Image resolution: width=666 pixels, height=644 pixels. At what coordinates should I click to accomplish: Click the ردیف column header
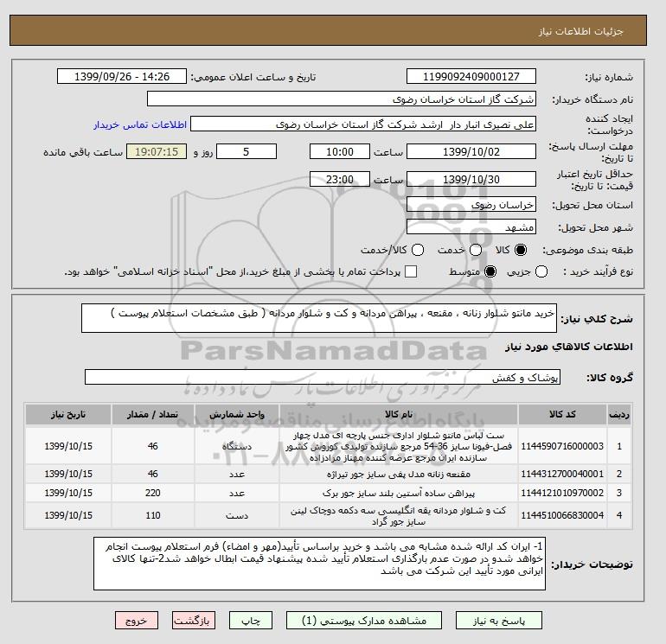coord(619,414)
